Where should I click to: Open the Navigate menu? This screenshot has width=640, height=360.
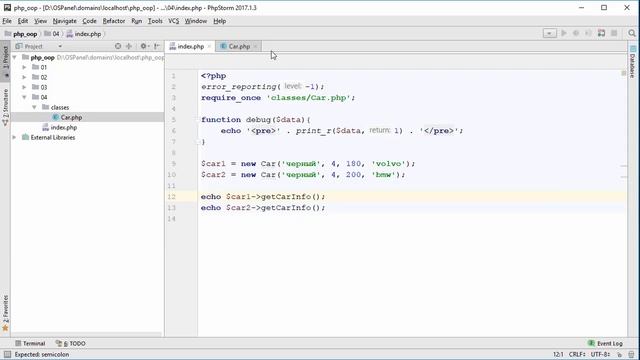pyautogui.click(x=64, y=21)
